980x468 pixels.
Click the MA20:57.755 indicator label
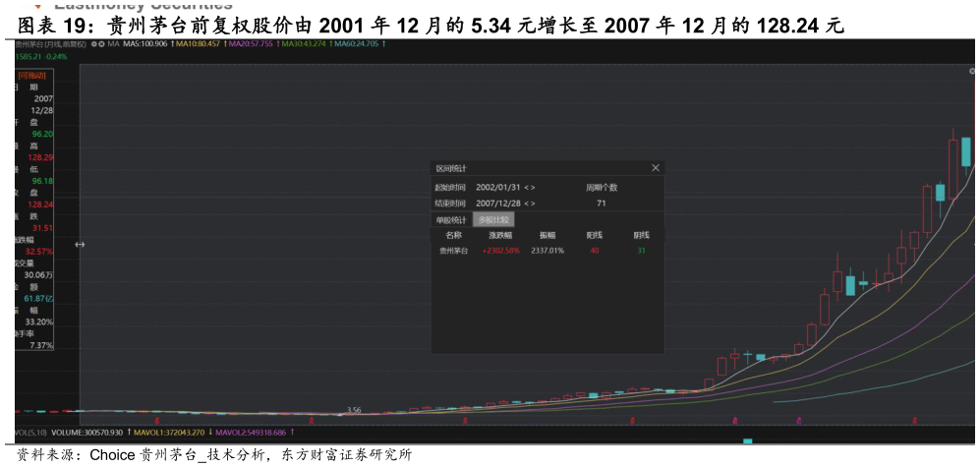point(251,44)
